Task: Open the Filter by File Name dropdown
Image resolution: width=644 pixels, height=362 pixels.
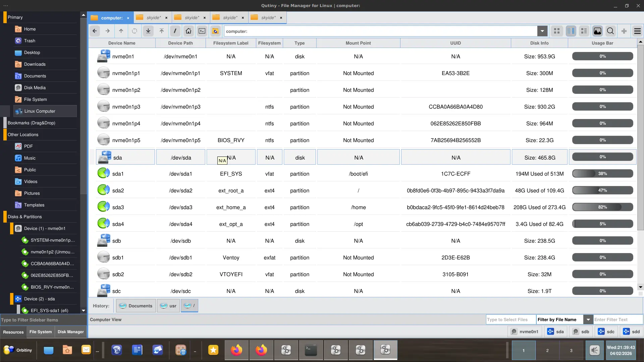Action: 588,320
